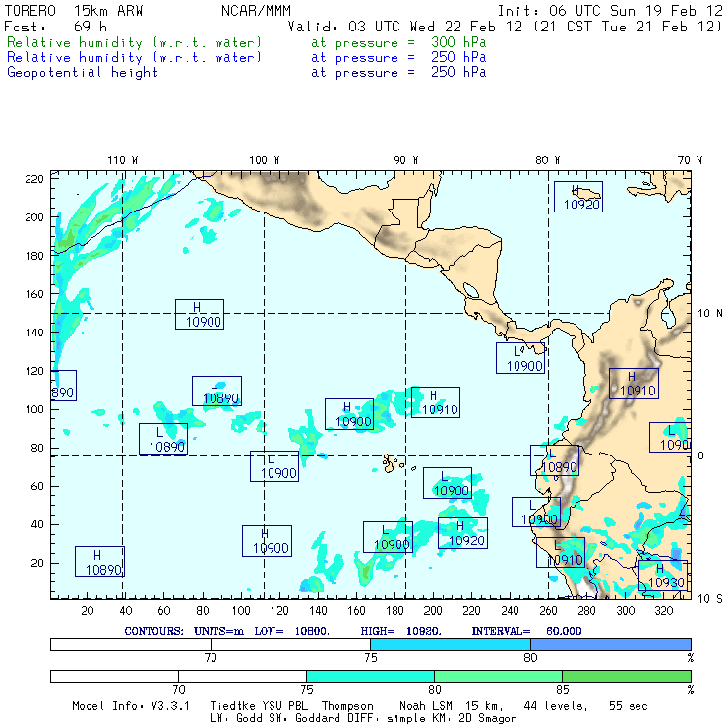
Task: Click the "320" tick label on the horizontal axis
Action: click(x=664, y=611)
